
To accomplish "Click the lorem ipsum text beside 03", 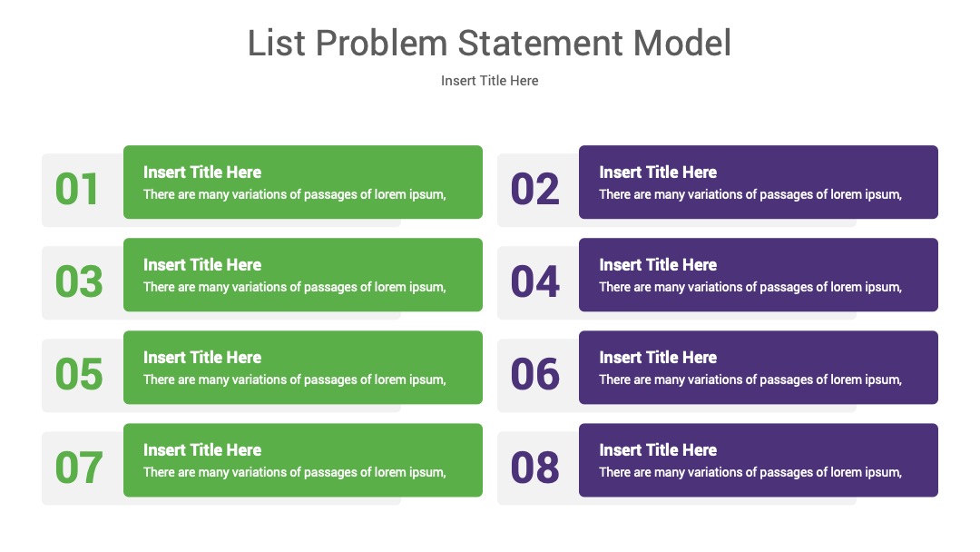I will point(294,287).
